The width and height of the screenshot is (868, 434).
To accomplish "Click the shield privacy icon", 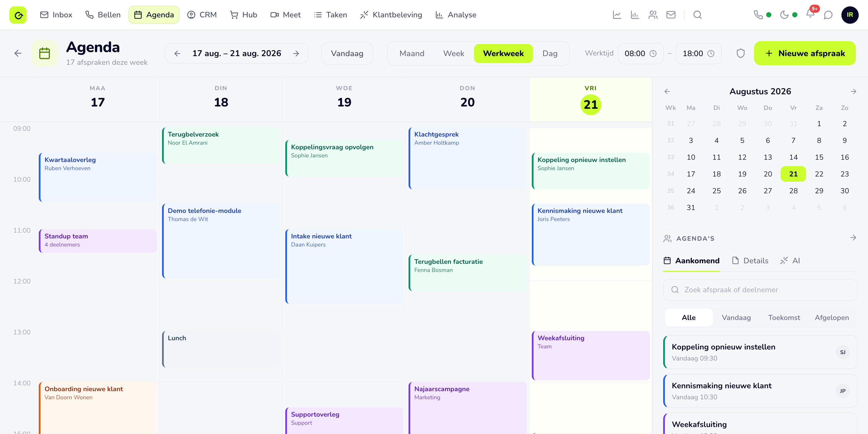I will 740,53.
